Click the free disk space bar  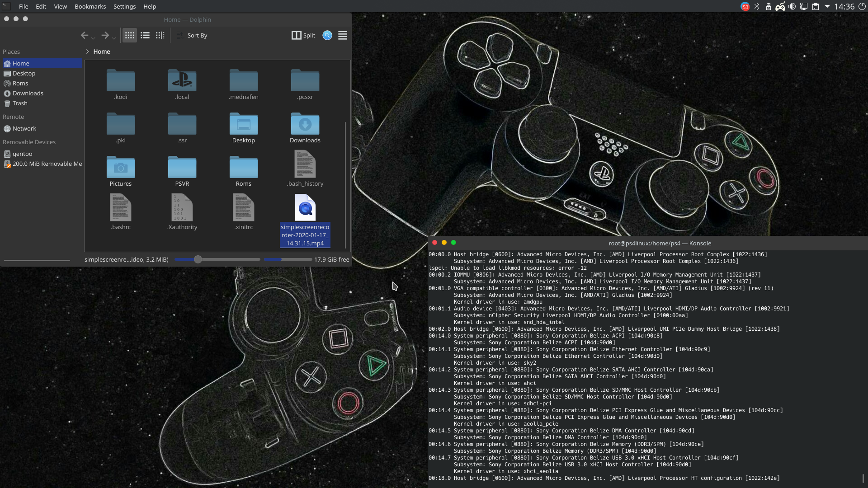pyautogui.click(x=288, y=259)
